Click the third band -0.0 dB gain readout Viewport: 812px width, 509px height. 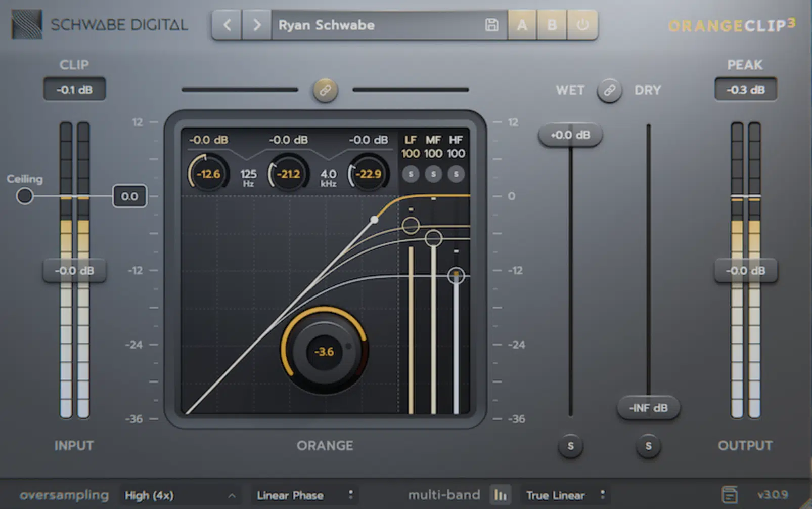(x=368, y=140)
